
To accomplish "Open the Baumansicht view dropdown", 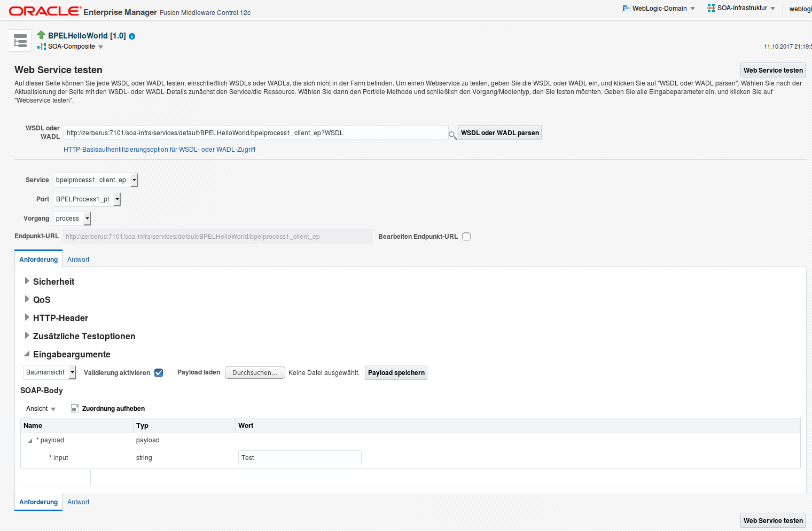I will [71, 372].
